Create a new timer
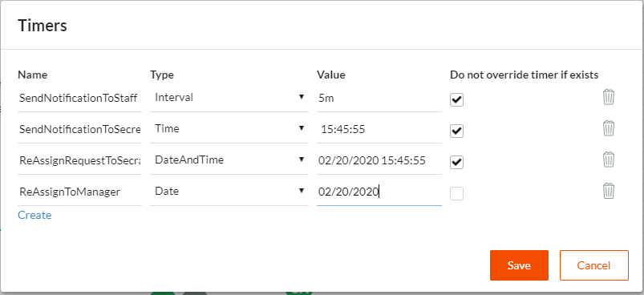The width and height of the screenshot is (644, 295). [x=34, y=215]
